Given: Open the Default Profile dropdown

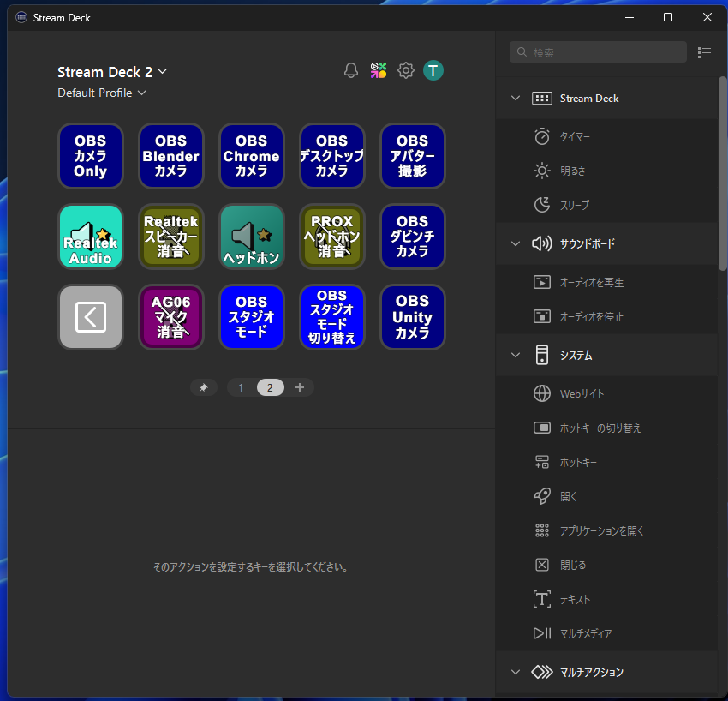Looking at the screenshot, I should pos(102,93).
